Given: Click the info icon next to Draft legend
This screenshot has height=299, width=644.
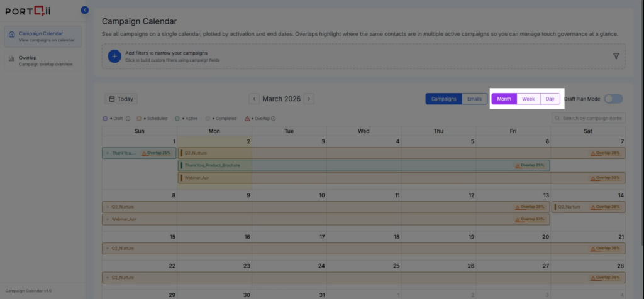Looking at the screenshot, I should click(x=128, y=118).
